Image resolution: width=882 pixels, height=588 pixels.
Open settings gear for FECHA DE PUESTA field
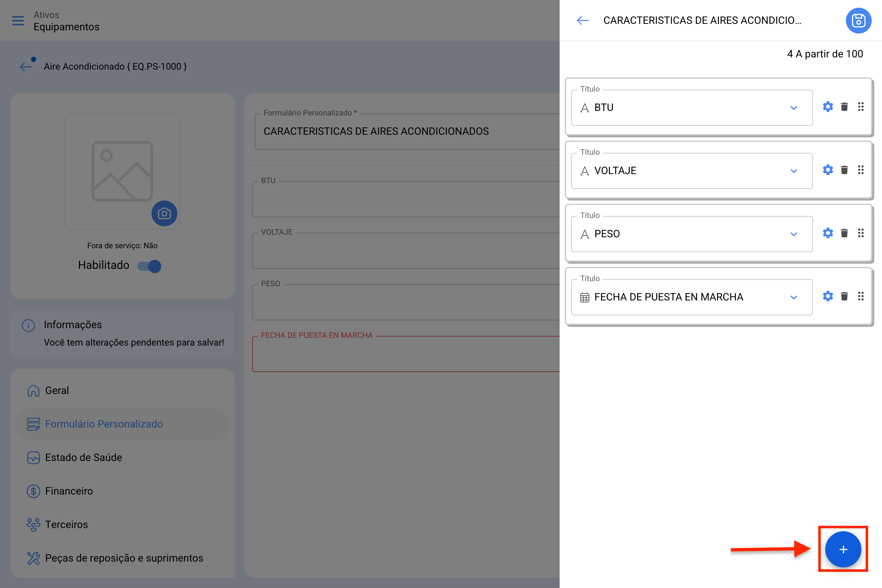click(828, 296)
